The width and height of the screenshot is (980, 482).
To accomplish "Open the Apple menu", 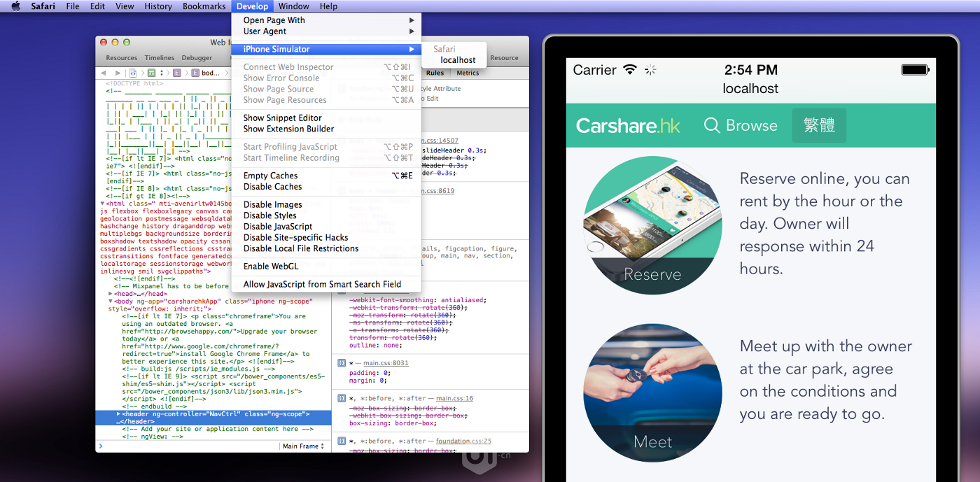I will [15, 6].
